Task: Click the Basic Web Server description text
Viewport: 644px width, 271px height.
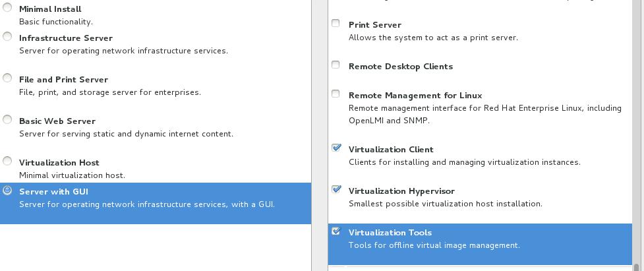Action: 126,134
